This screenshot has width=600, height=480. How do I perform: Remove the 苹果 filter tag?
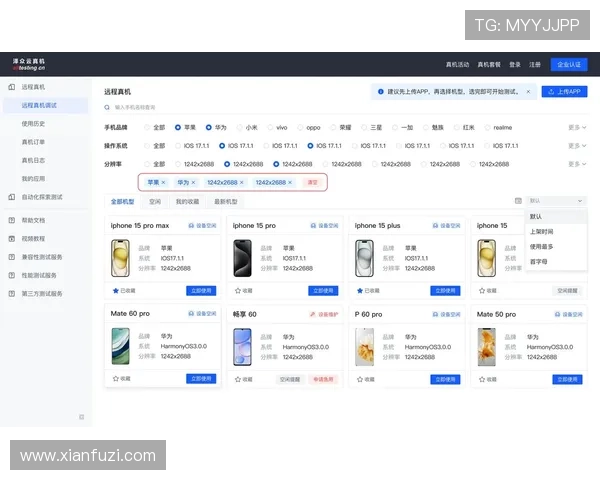pos(163,183)
